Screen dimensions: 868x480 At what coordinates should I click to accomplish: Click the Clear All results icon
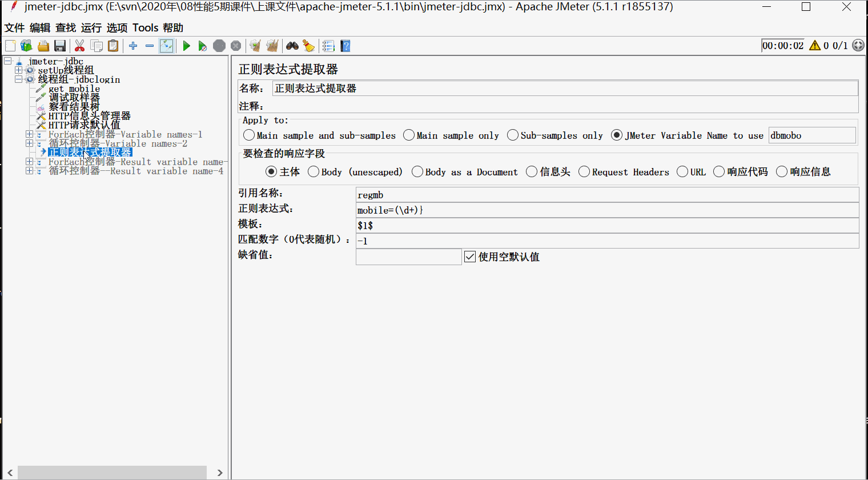[272, 46]
